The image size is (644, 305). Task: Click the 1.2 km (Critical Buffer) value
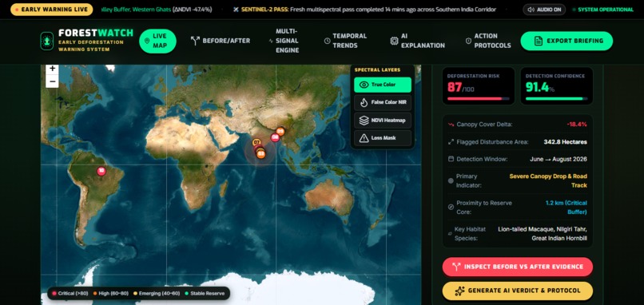coord(566,208)
